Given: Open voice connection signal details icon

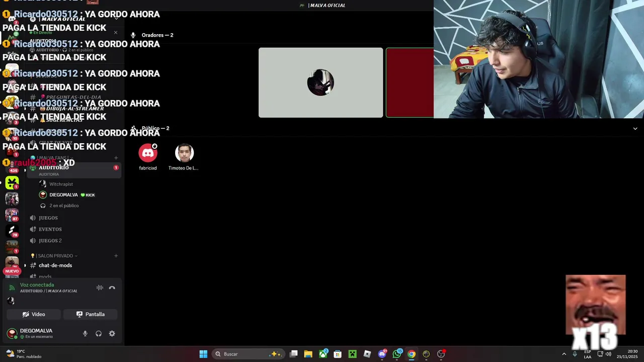Looking at the screenshot, I should click(x=12, y=288).
